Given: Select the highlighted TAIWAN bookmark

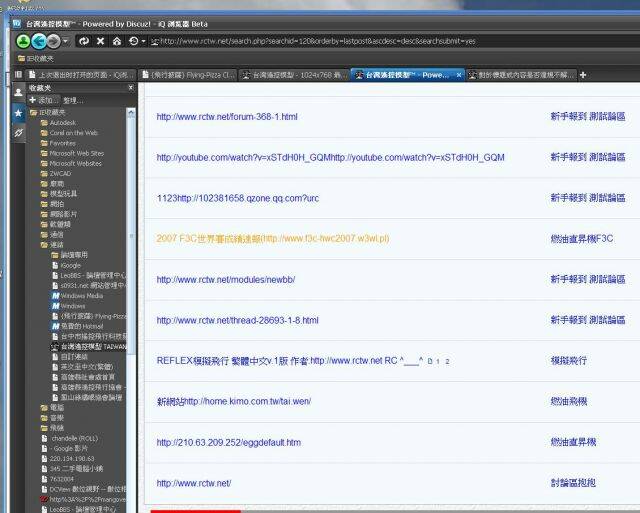Looking at the screenshot, I should click(x=89, y=346).
